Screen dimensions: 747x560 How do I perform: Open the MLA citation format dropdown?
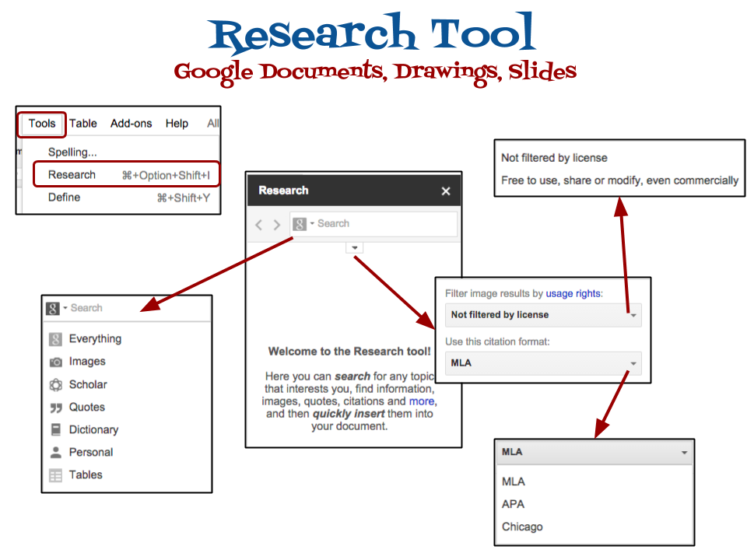point(543,363)
